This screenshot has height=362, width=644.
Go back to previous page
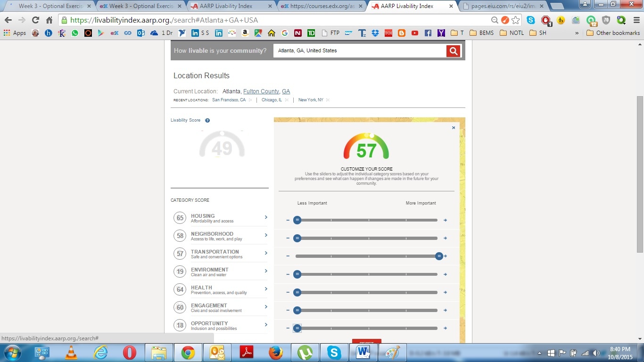pos(8,20)
